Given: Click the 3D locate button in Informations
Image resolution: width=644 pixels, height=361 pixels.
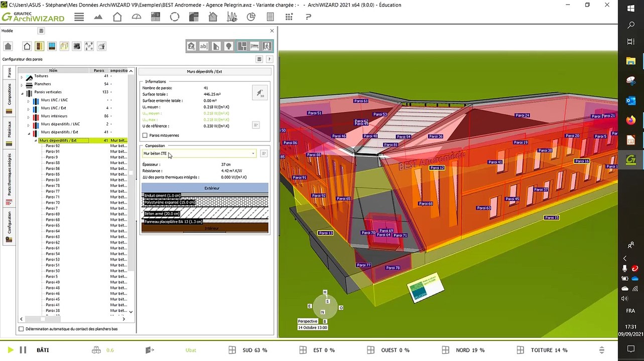Looking at the screenshot, I should pos(260,92).
